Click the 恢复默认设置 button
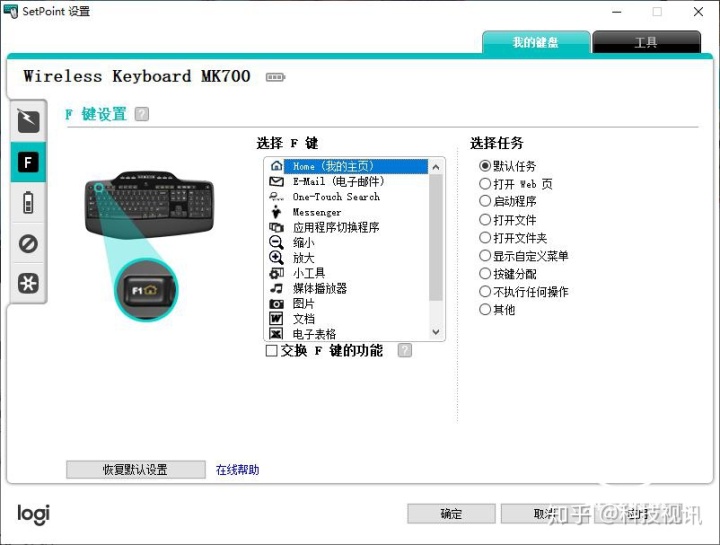The height and width of the screenshot is (545, 720). tap(135, 470)
